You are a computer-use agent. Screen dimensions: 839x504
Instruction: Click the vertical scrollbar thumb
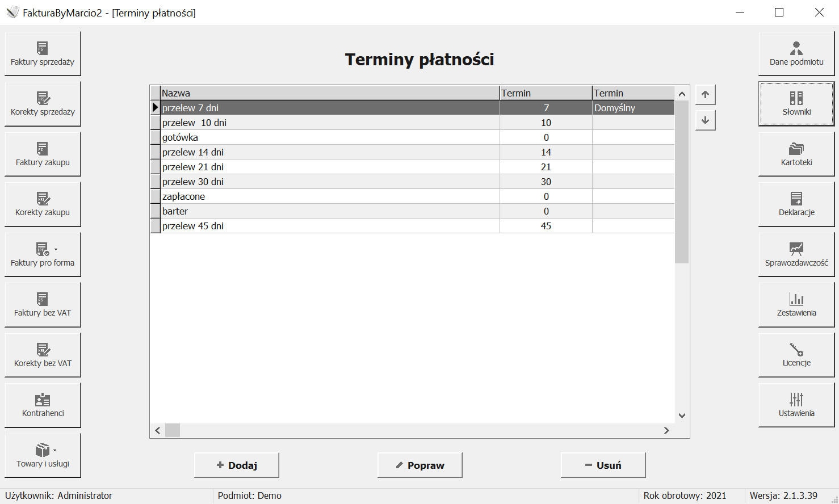[x=682, y=182]
